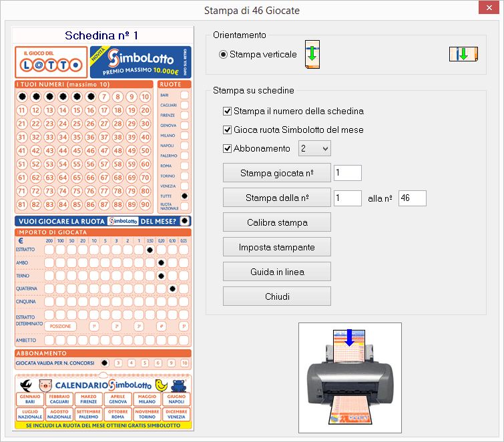504x442 pixels.
Task: Click number 90 on the schedina
Action: 146,204
